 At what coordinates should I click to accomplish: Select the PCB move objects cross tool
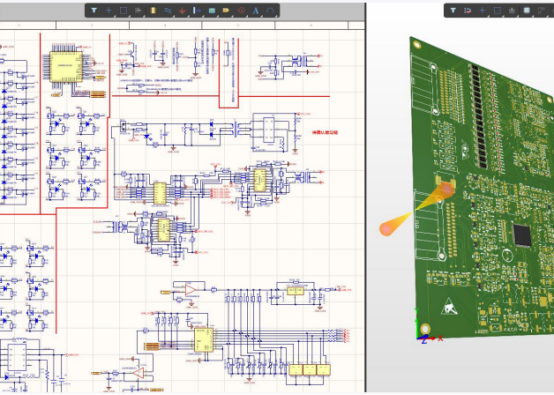[482, 11]
